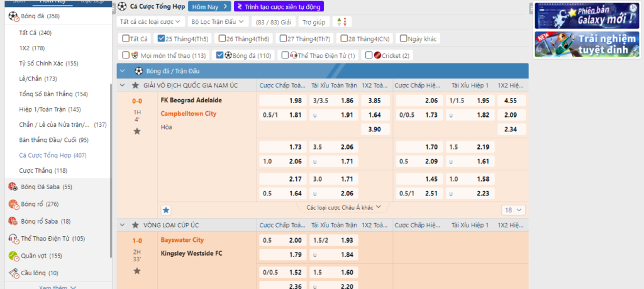This screenshot has width=644, height=289.
Task: Open the Trải nghiệm tuyệt đỉnh banner
Action: coord(587,45)
